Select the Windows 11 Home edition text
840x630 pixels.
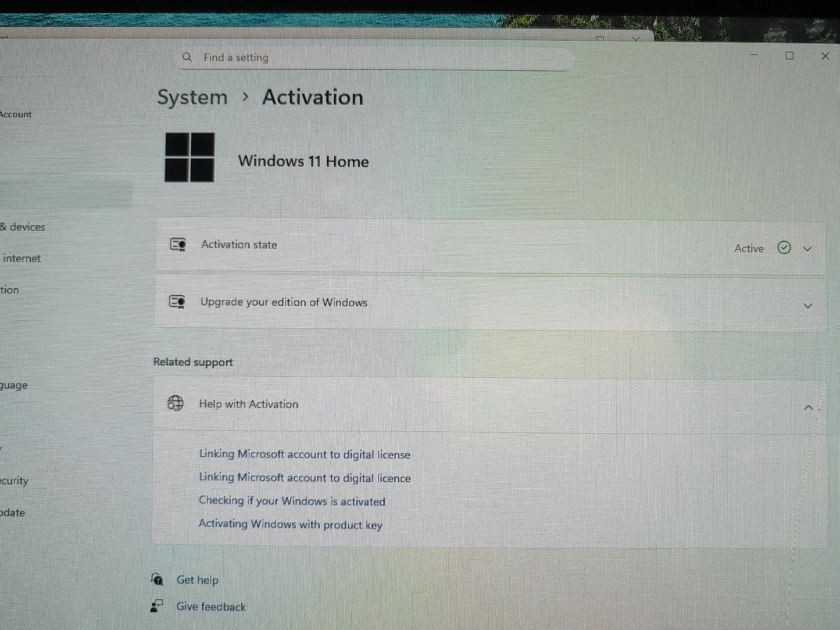pos(303,161)
